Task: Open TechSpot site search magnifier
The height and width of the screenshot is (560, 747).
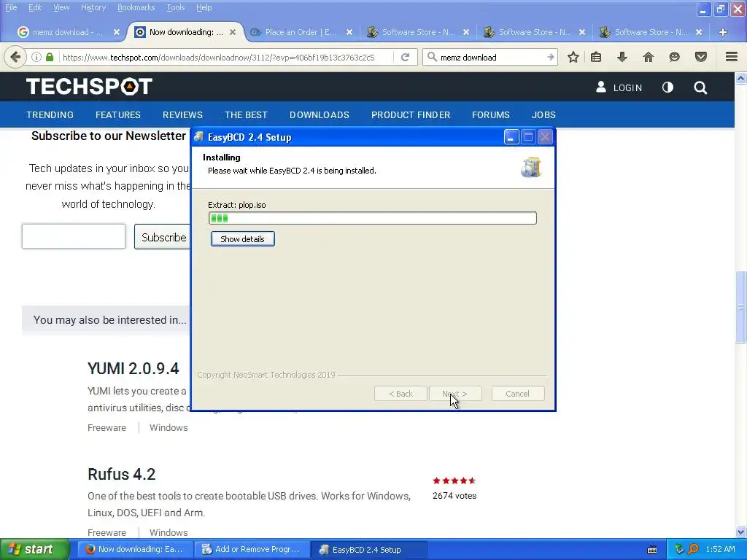Action: [700, 87]
